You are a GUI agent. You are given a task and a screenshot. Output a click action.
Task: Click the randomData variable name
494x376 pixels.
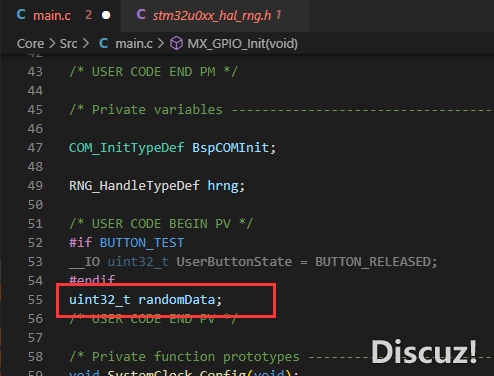tap(177, 300)
